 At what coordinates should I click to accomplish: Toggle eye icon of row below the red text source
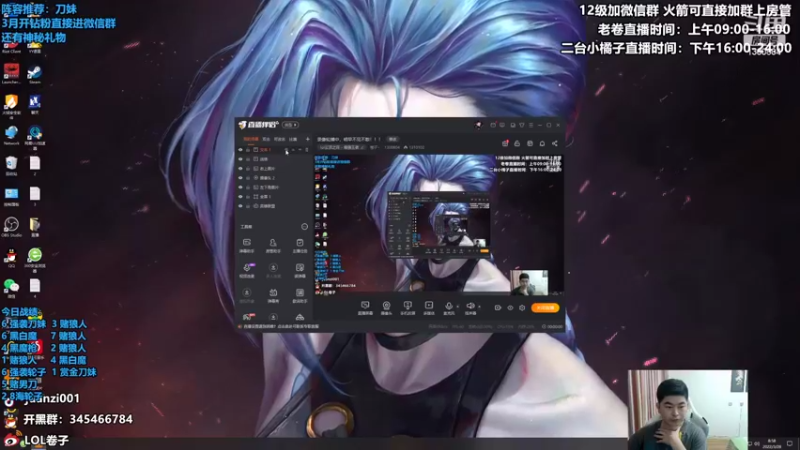240,159
